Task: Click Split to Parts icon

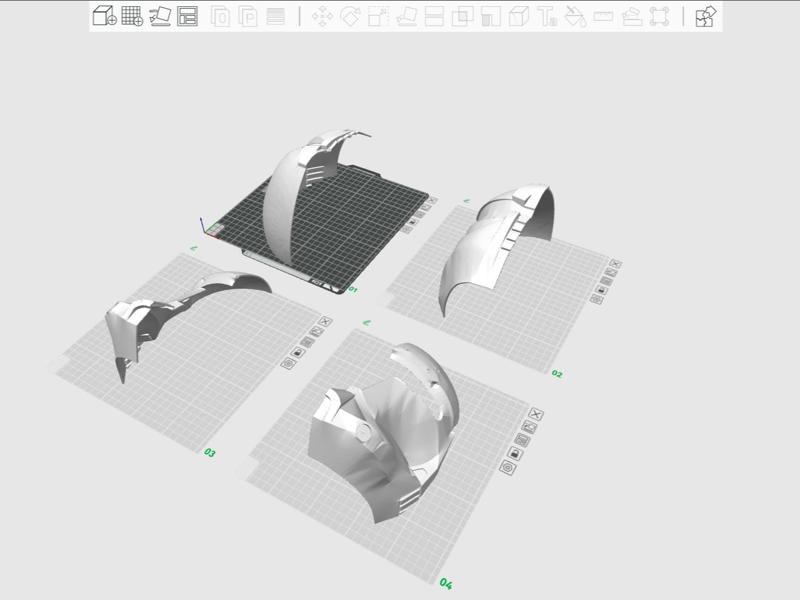Action: tap(248, 16)
